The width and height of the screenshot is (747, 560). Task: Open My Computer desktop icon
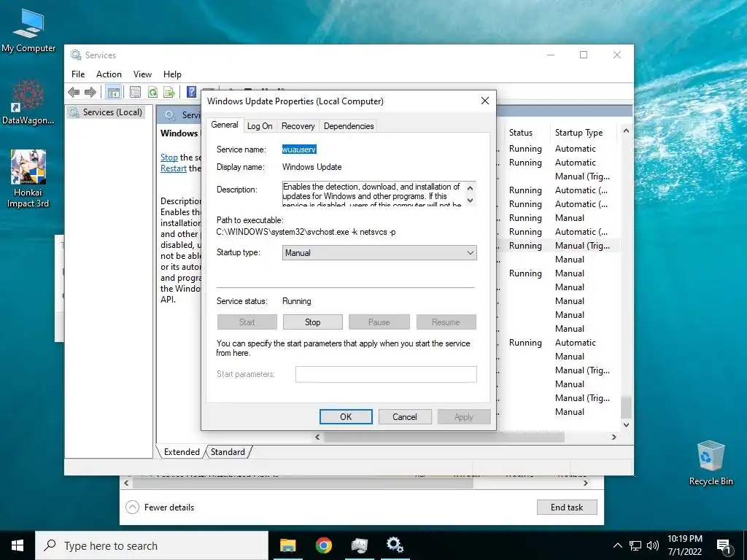(28, 31)
